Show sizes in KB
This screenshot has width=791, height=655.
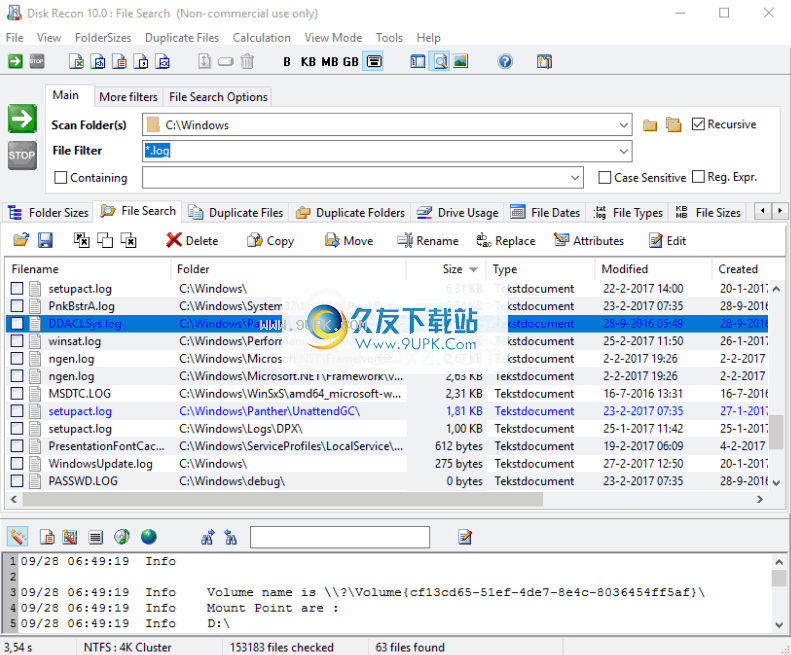[308, 62]
